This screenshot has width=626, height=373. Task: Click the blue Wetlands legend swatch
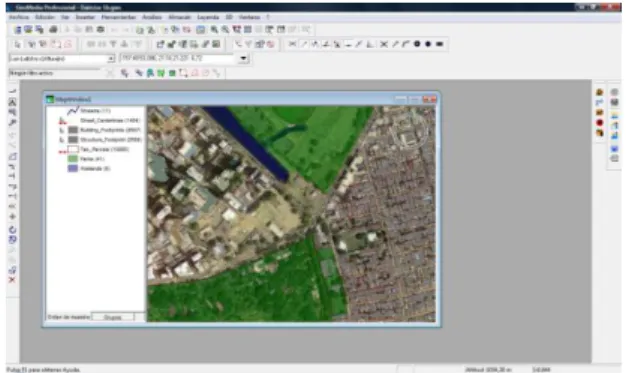coord(73,168)
